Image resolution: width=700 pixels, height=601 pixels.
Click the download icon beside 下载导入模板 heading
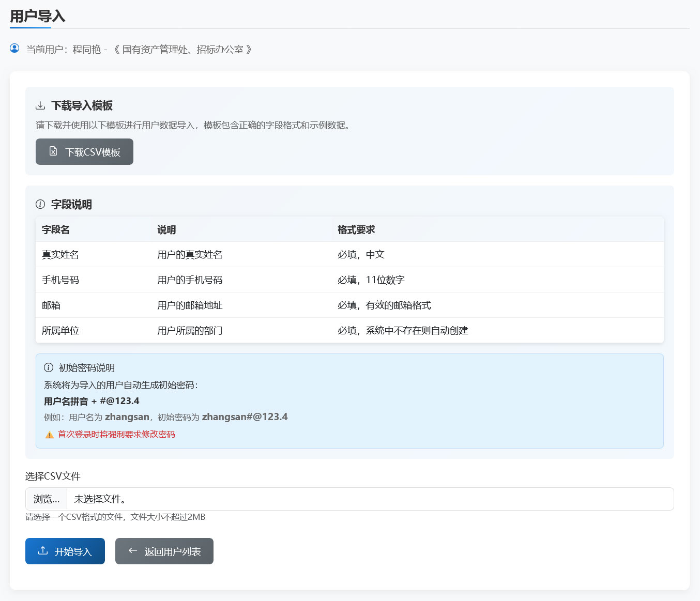pos(40,105)
